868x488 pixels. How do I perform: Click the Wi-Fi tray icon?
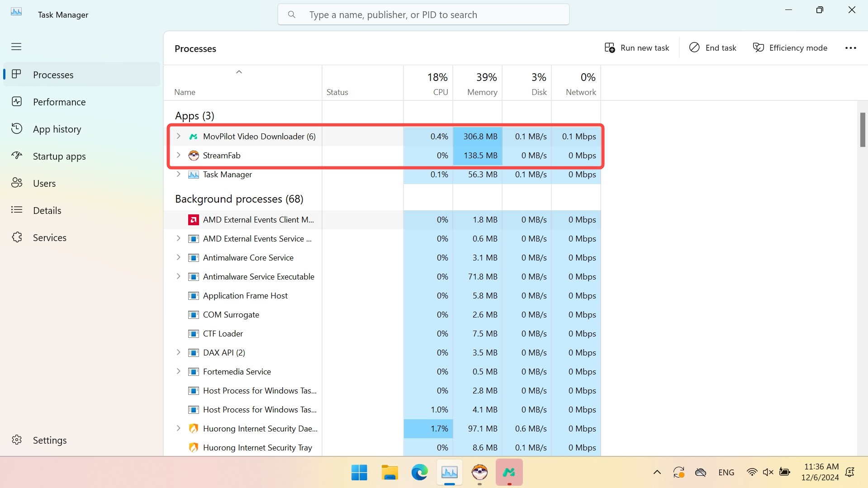(x=751, y=473)
